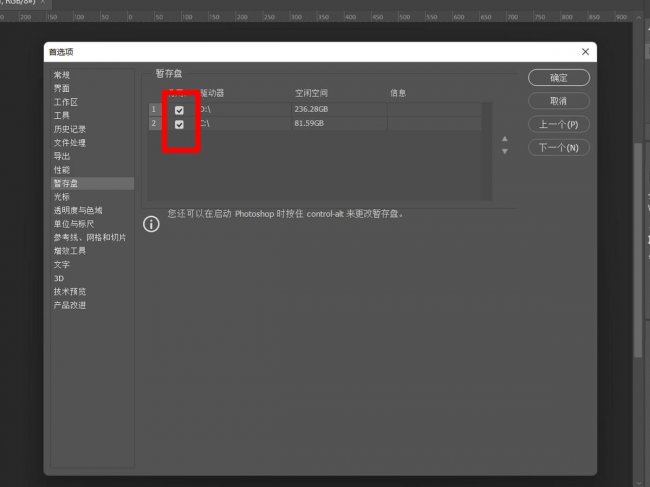This screenshot has height=487, width=650.
Task: Click the scratch disk list scrollbar
Action: (488, 152)
